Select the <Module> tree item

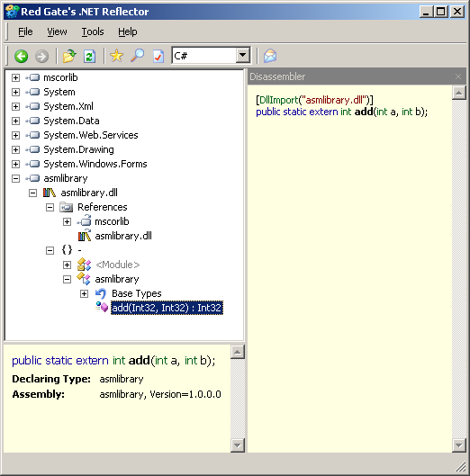(118, 265)
